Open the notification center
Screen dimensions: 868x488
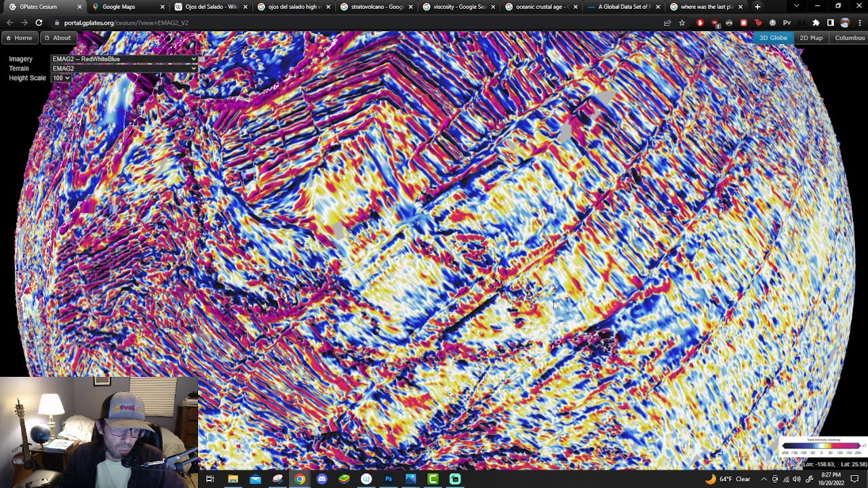[x=855, y=479]
